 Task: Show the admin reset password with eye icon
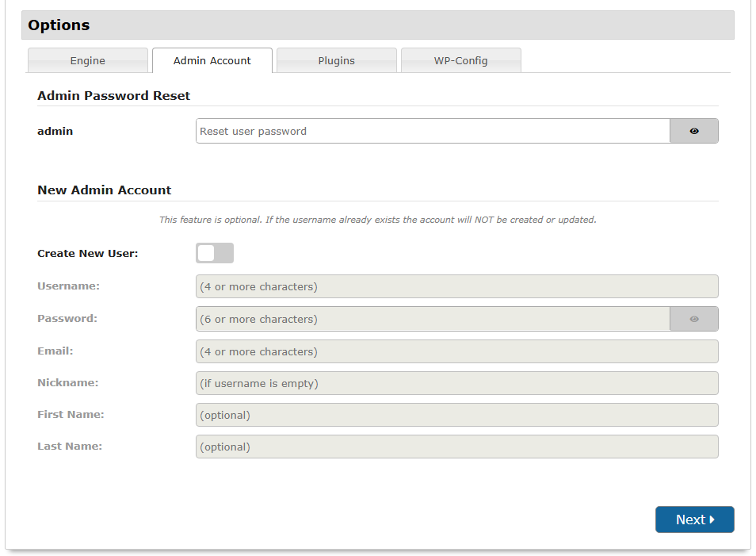point(694,131)
